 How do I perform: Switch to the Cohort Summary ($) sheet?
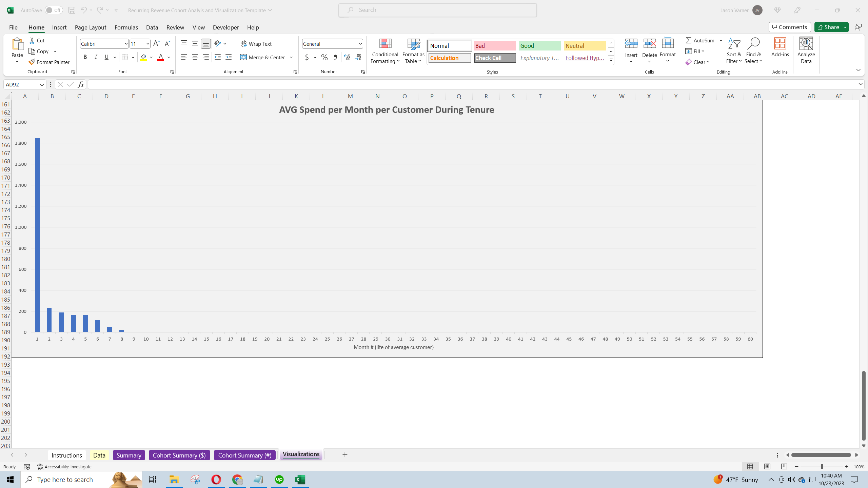(x=179, y=455)
